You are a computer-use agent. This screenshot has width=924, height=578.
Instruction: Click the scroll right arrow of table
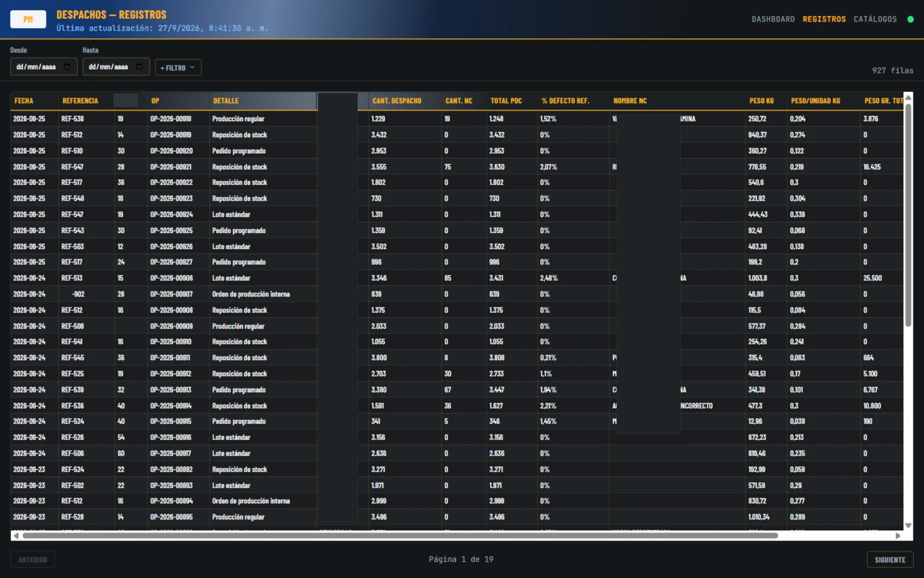click(x=898, y=536)
